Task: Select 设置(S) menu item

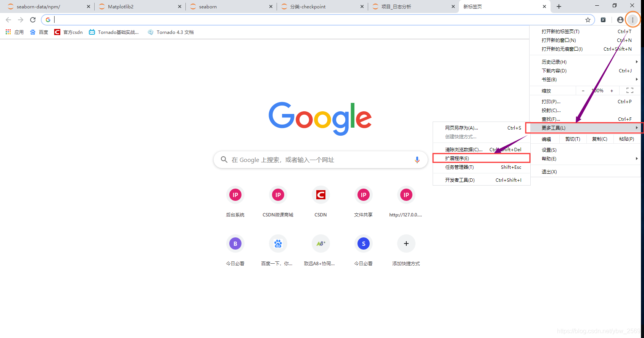Action: [x=585, y=150]
